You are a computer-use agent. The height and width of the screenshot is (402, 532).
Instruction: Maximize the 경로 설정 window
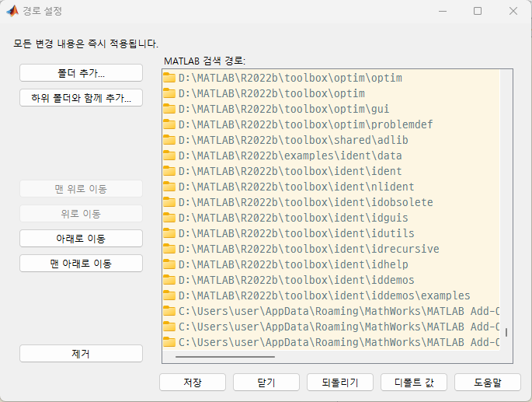[x=478, y=11]
